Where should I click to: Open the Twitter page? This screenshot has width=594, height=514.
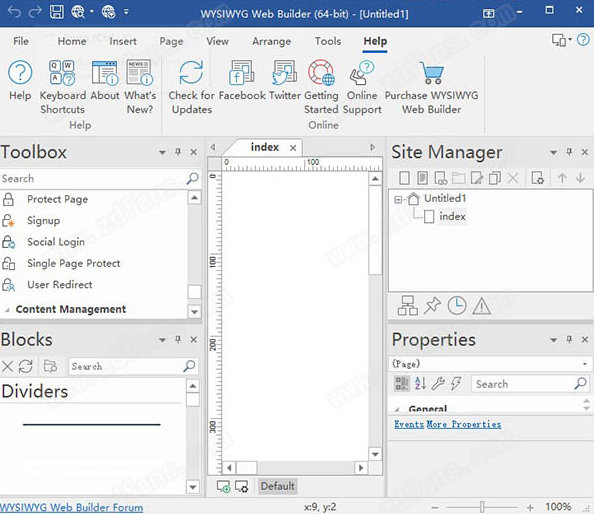coord(284,80)
